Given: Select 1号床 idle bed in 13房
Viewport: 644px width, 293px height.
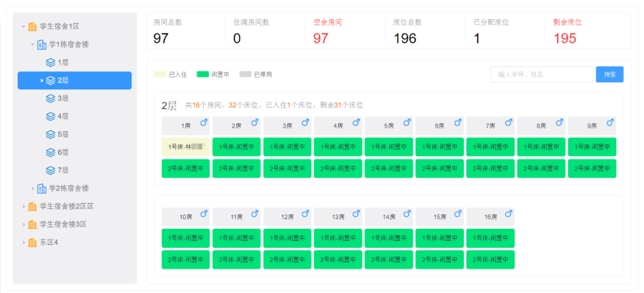Looking at the screenshot, I should coord(338,238).
